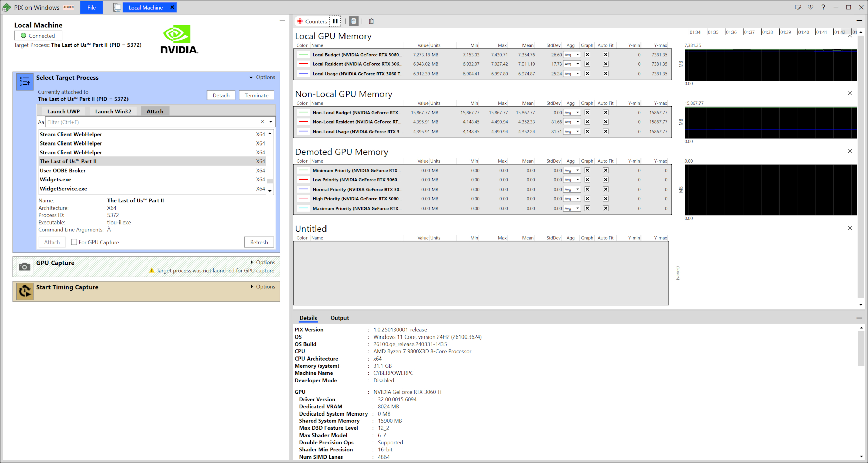Screen dimensions: 868x463
Task: Minimize the Local Machine left panel
Action: [x=282, y=21]
